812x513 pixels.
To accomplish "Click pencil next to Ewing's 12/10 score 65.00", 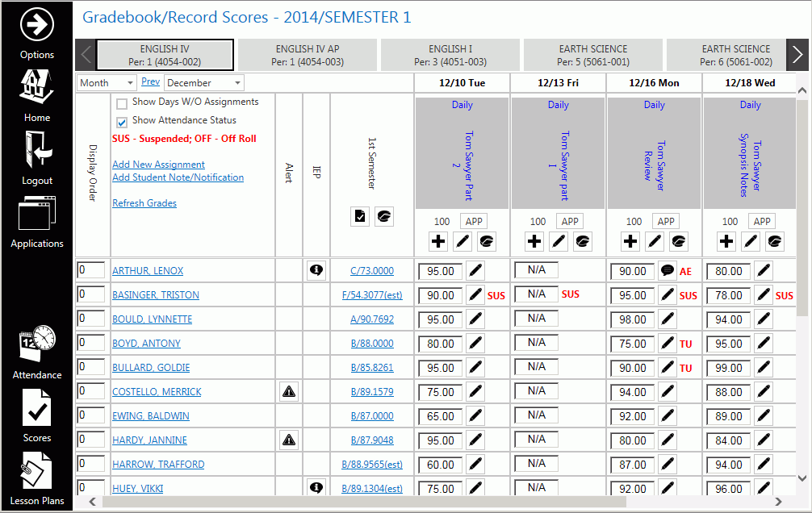I will [475, 415].
